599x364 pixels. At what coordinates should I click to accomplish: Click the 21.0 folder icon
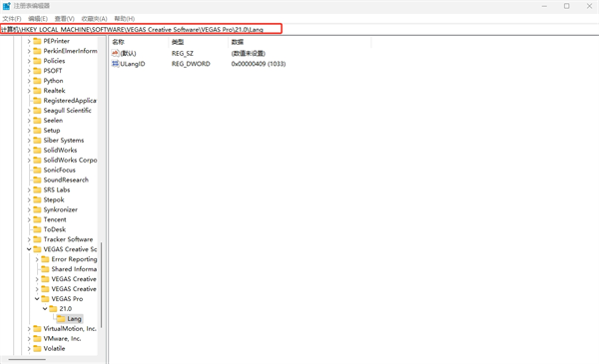pos(53,309)
